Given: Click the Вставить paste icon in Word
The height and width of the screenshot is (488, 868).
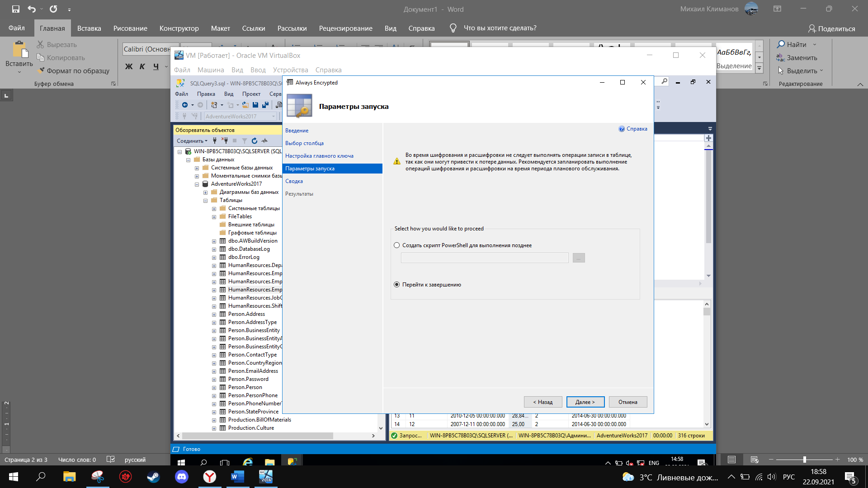Looking at the screenshot, I should coord(19,50).
